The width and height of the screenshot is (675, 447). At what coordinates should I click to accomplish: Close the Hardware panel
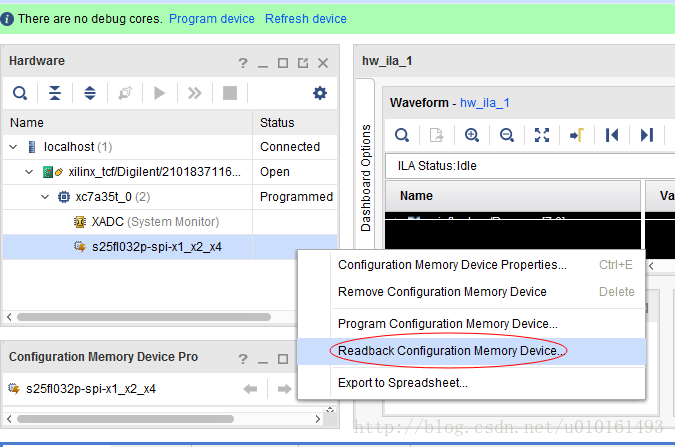pos(323,63)
